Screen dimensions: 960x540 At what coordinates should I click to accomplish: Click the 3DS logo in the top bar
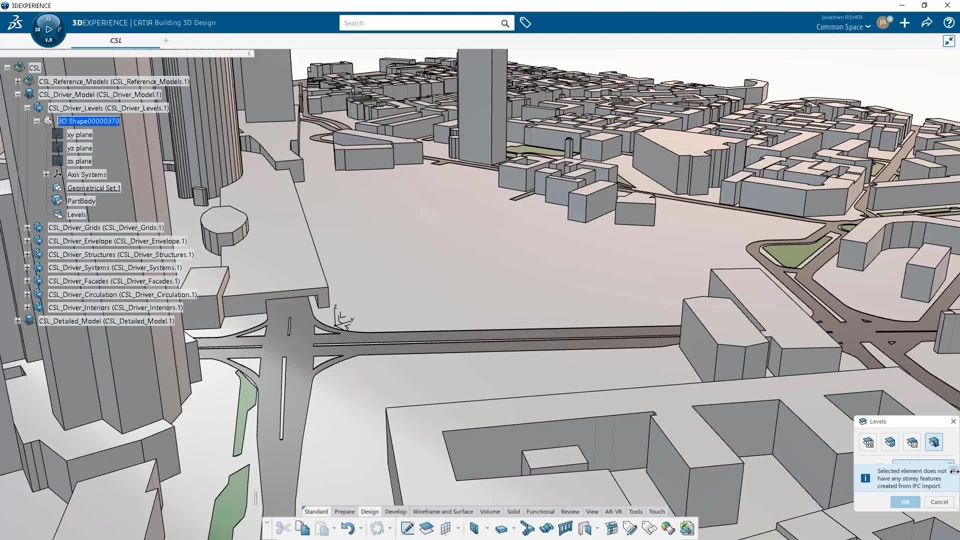(15, 23)
